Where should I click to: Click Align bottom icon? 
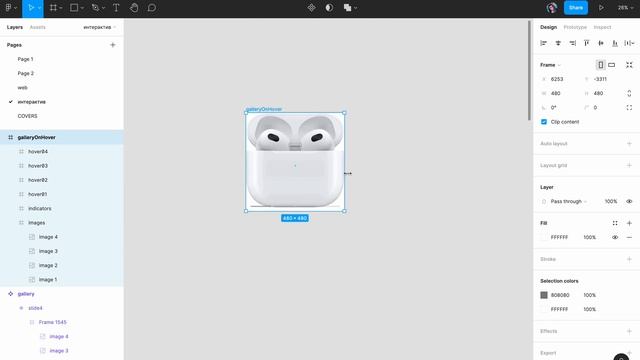[x=615, y=43]
